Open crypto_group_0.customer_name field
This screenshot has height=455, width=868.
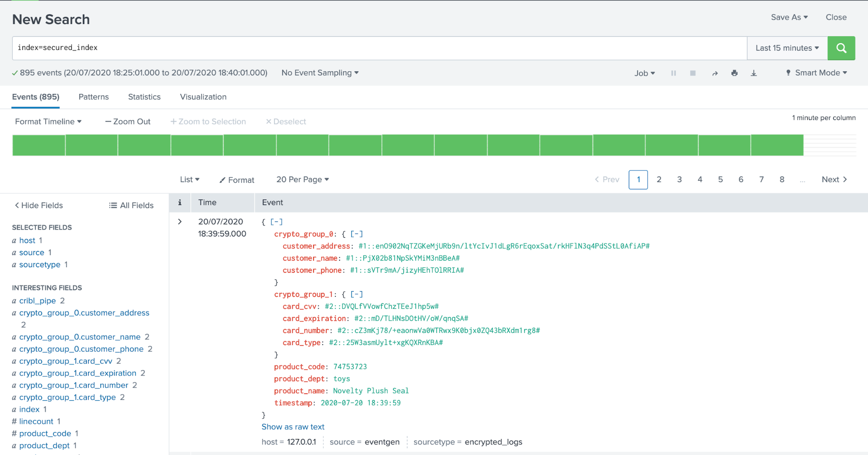click(80, 337)
